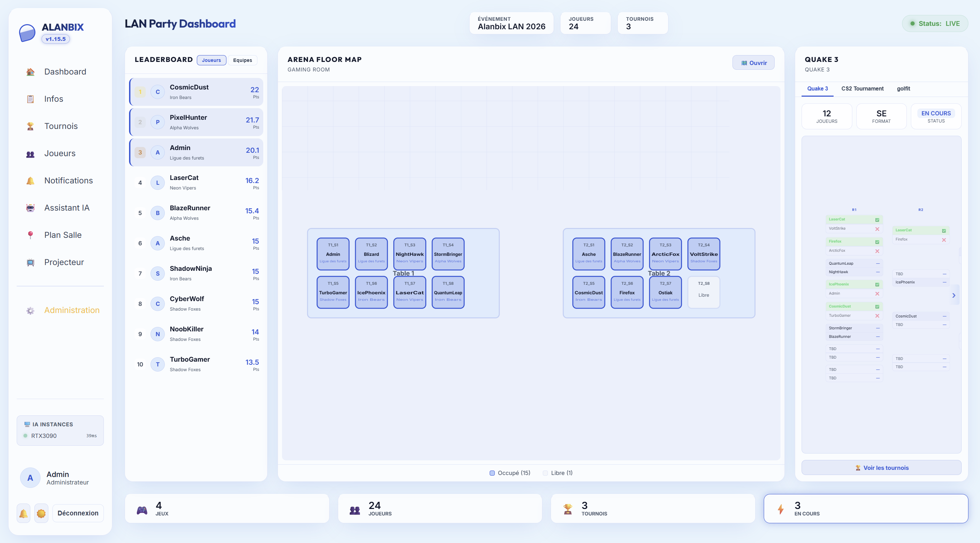980x543 pixels.
Task: Click VoltStrike loser cross in R1
Action: (877, 229)
